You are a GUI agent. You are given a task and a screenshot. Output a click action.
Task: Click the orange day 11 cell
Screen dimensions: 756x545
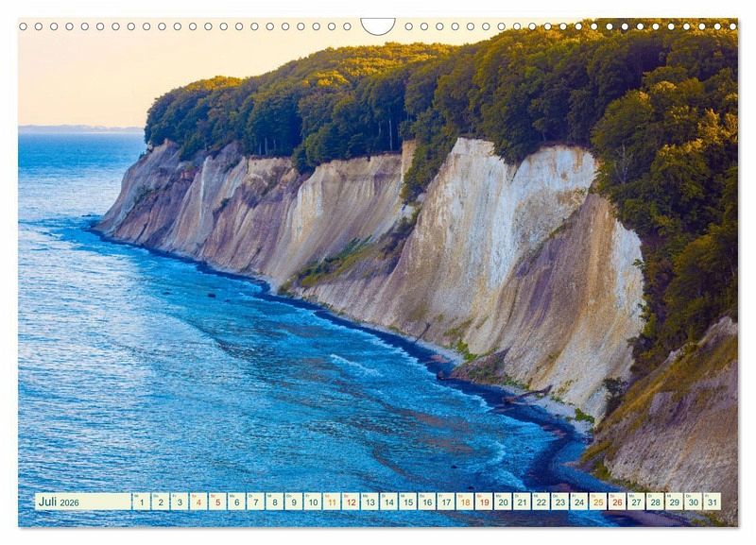pyautogui.click(x=332, y=502)
